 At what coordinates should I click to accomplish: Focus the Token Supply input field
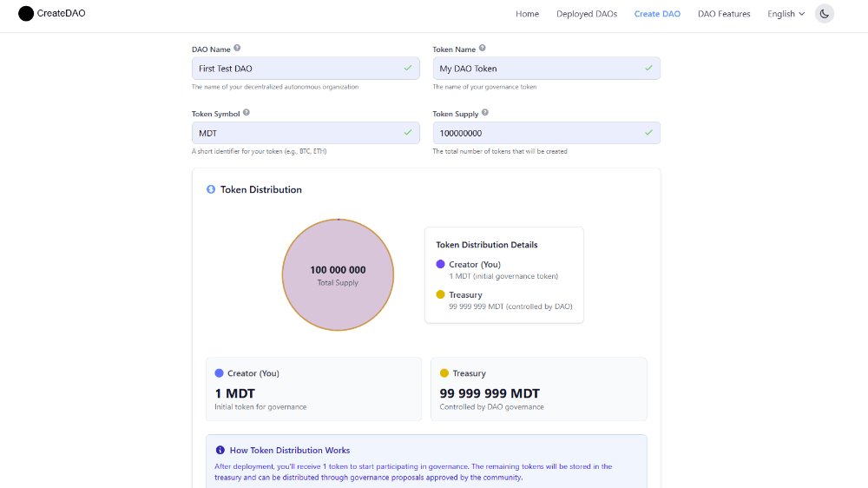click(x=546, y=133)
